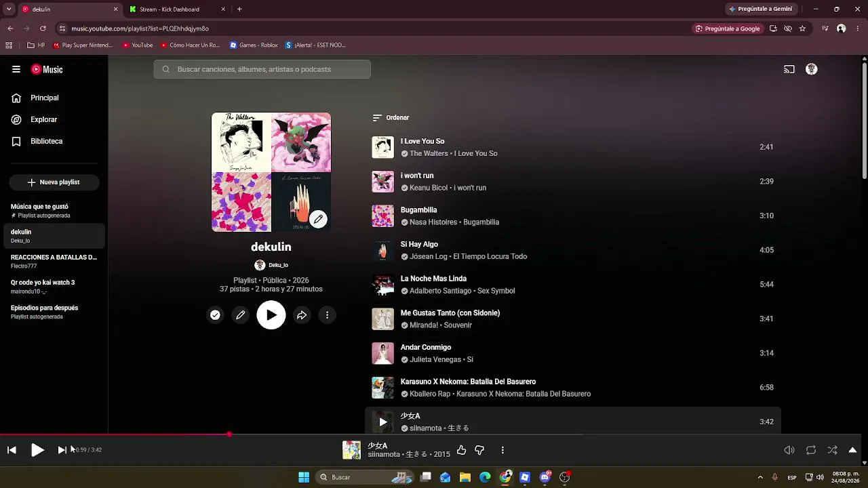The height and width of the screenshot is (488, 868).
Task: Share the dekulin playlist
Action: [x=302, y=315]
